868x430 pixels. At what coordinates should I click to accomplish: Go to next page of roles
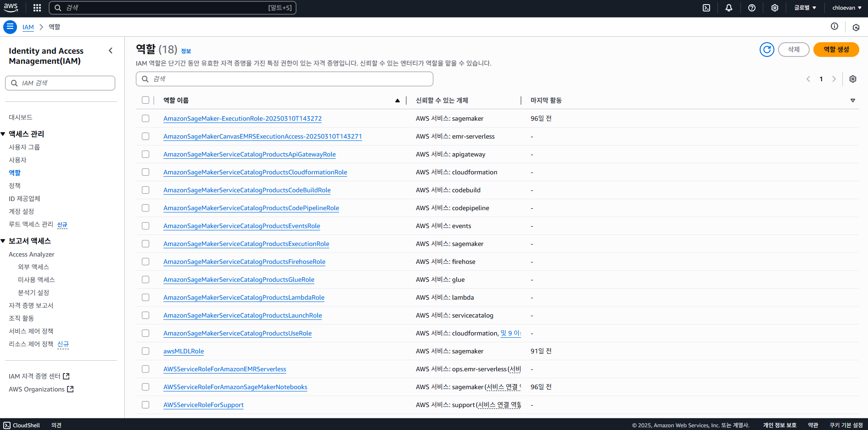[x=834, y=79]
